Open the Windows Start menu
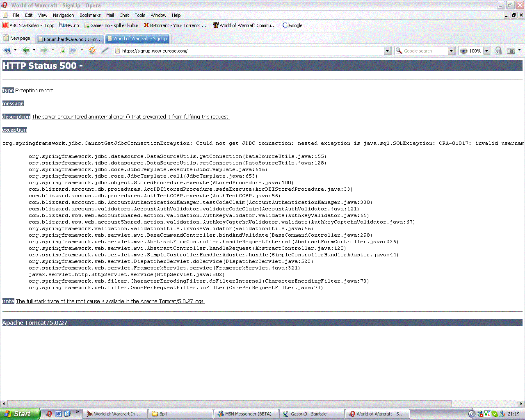525x420 pixels. (x=20, y=414)
